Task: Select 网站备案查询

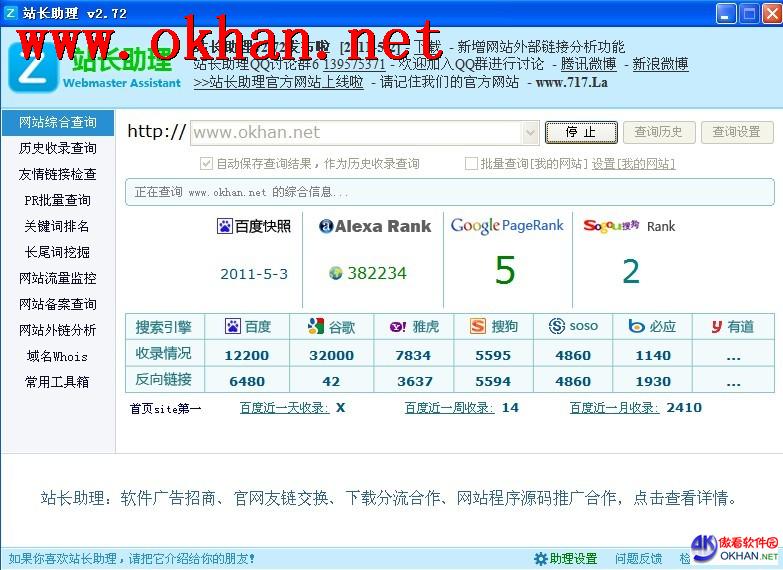Action: click(x=58, y=304)
